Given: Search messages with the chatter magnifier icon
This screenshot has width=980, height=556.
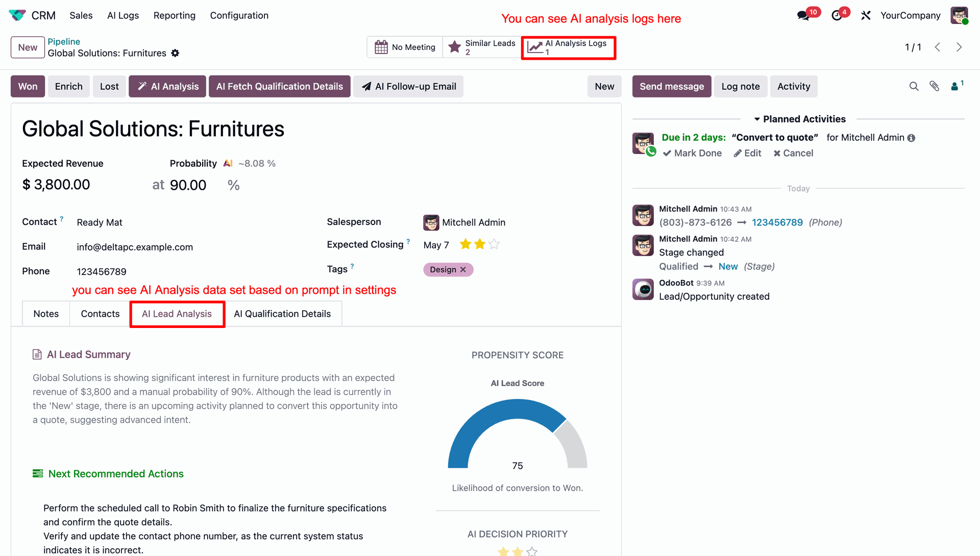Looking at the screenshot, I should coord(914,86).
